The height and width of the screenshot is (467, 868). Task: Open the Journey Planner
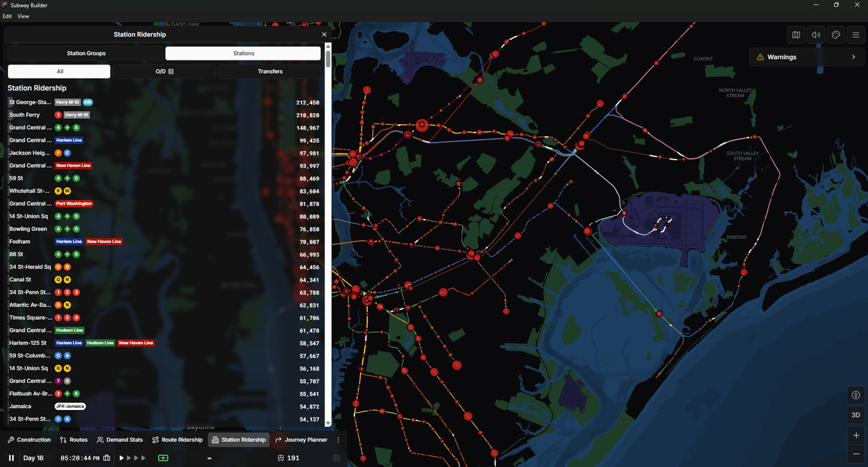[301, 440]
